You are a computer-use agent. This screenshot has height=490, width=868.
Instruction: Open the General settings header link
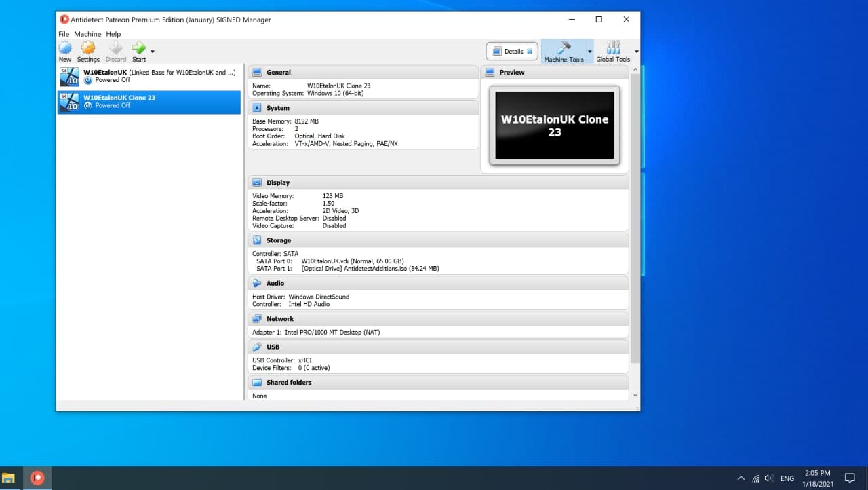pyautogui.click(x=278, y=73)
